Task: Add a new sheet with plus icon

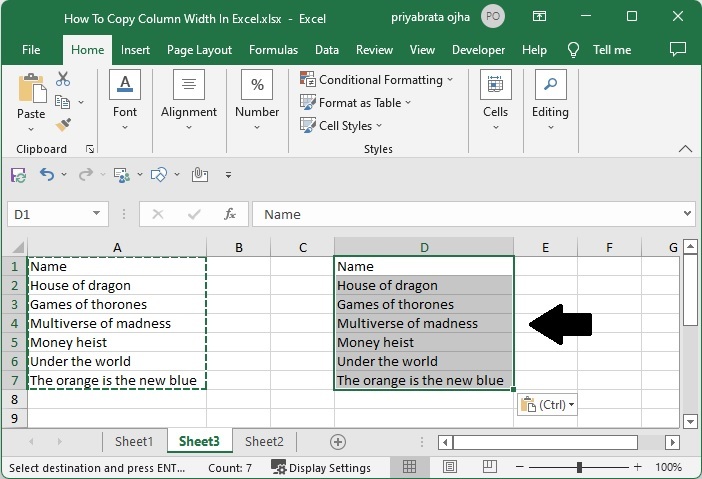Action: [x=338, y=441]
